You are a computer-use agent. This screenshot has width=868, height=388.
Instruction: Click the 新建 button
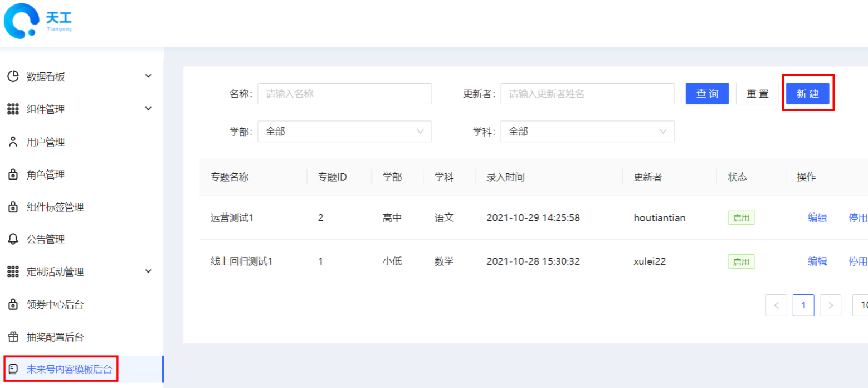(807, 94)
